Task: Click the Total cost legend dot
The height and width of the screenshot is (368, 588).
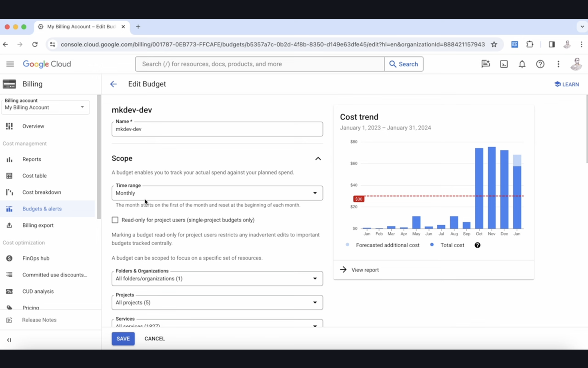Action: 432,245
